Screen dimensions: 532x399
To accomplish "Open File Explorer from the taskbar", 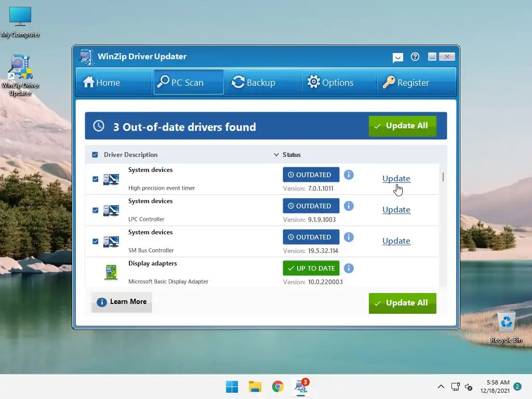I will (x=255, y=387).
